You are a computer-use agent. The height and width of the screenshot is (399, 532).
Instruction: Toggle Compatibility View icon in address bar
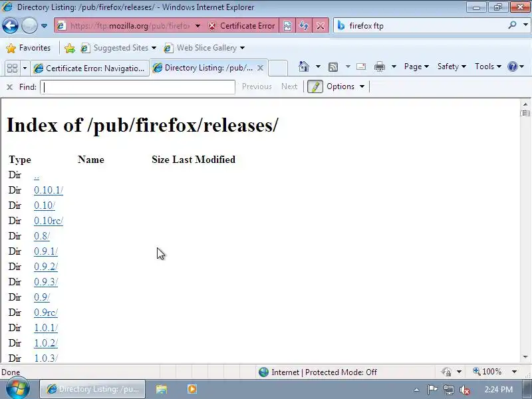point(287,26)
